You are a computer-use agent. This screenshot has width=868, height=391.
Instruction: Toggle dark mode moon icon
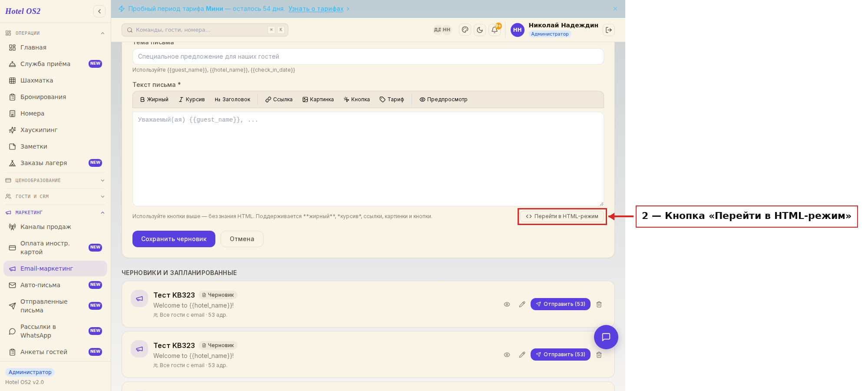[480, 30]
